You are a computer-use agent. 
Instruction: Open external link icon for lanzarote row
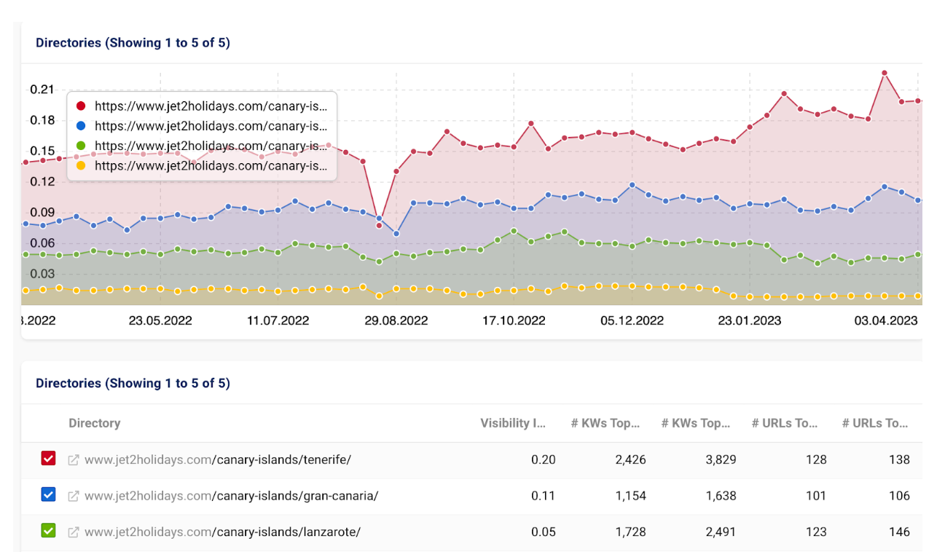point(74,532)
